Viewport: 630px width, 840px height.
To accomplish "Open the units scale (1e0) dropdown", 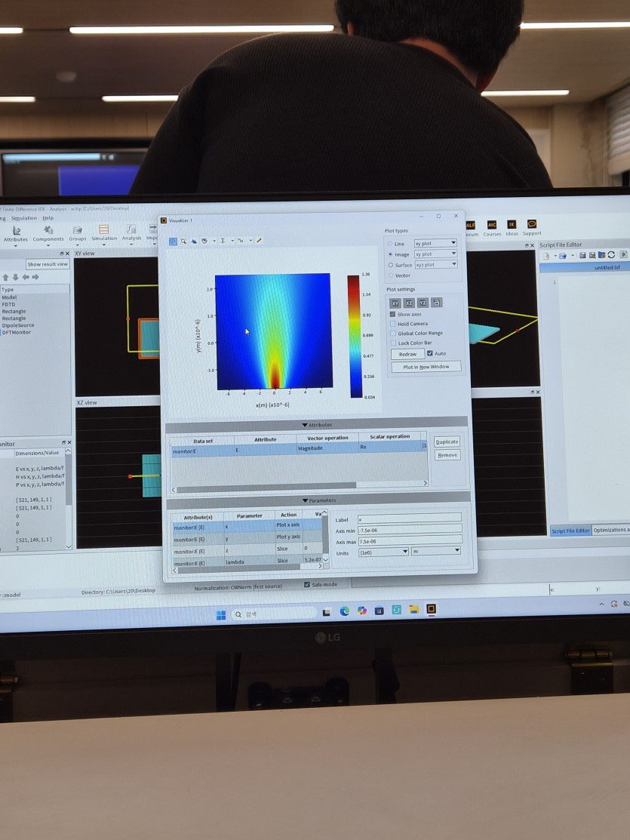I will coord(383,552).
